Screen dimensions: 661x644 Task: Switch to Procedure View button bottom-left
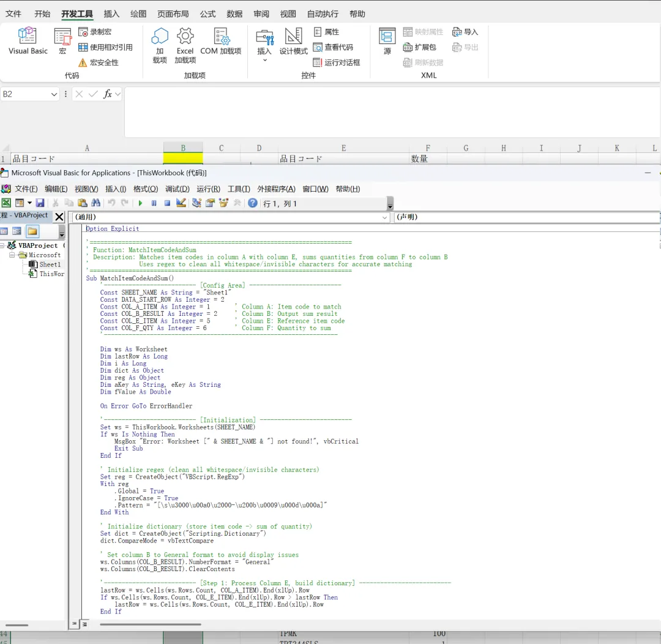coord(74,623)
